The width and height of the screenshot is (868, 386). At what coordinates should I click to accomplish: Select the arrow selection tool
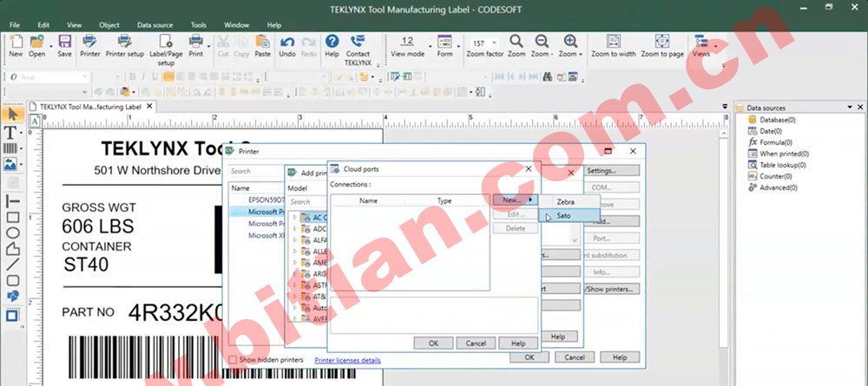coord(12,114)
